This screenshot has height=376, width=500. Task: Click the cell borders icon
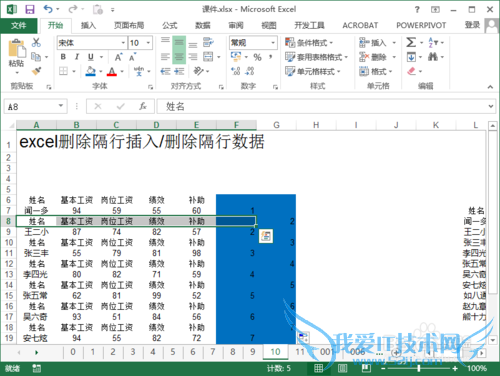point(63,71)
